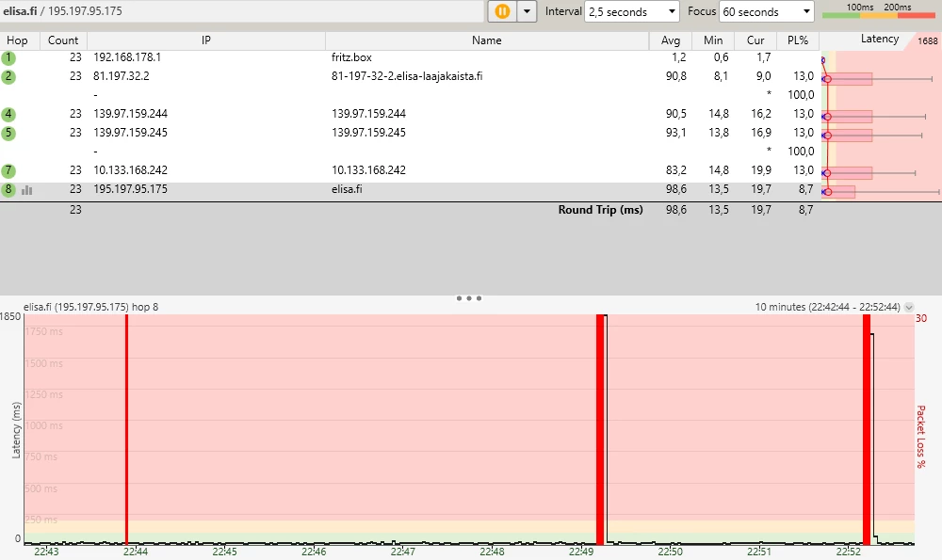Open the 10 minutes time range dropdown chevron
The image size is (942, 560).
909,308
